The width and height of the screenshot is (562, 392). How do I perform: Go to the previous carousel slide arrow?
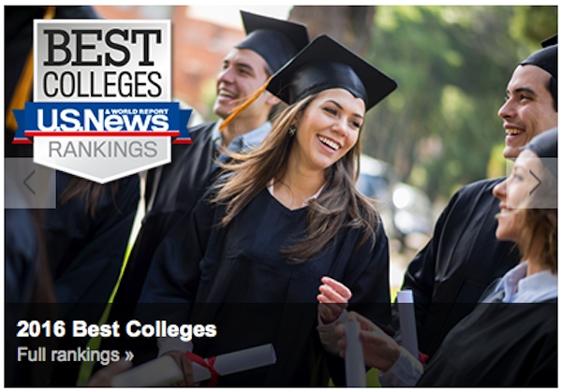[x=30, y=182]
